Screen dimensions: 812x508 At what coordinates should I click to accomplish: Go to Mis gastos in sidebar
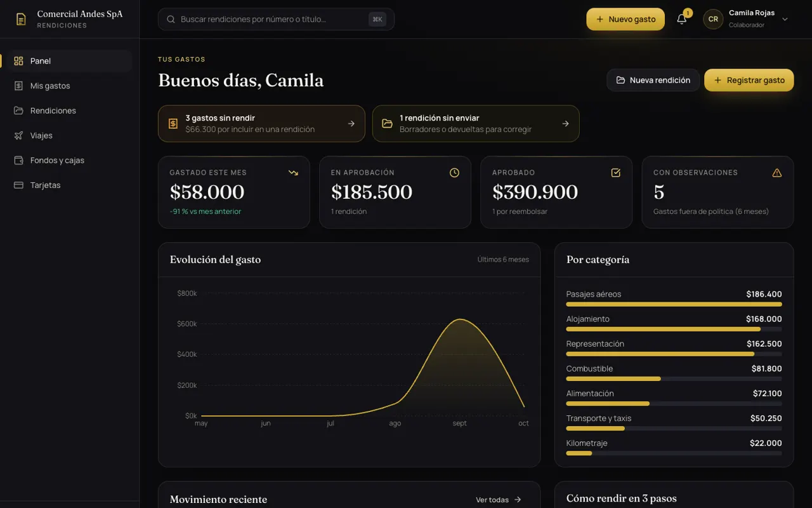pos(66,86)
